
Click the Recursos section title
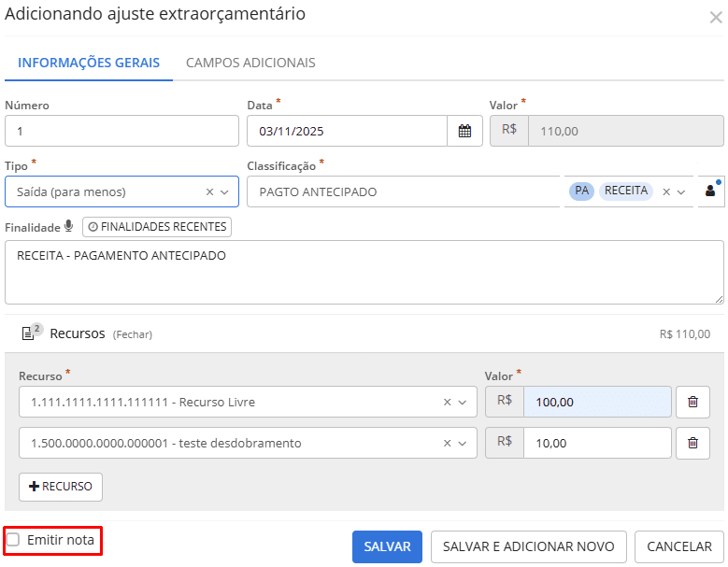pyautogui.click(x=77, y=333)
